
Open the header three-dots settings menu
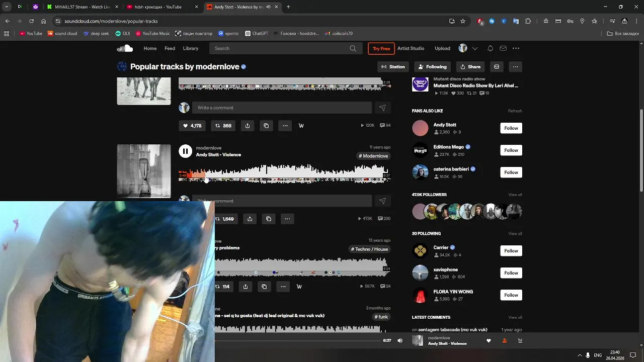pos(516,48)
